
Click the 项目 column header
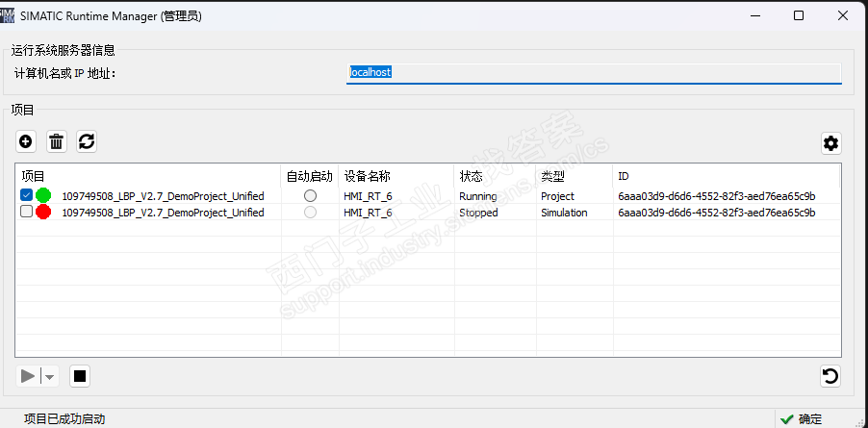tap(148, 176)
